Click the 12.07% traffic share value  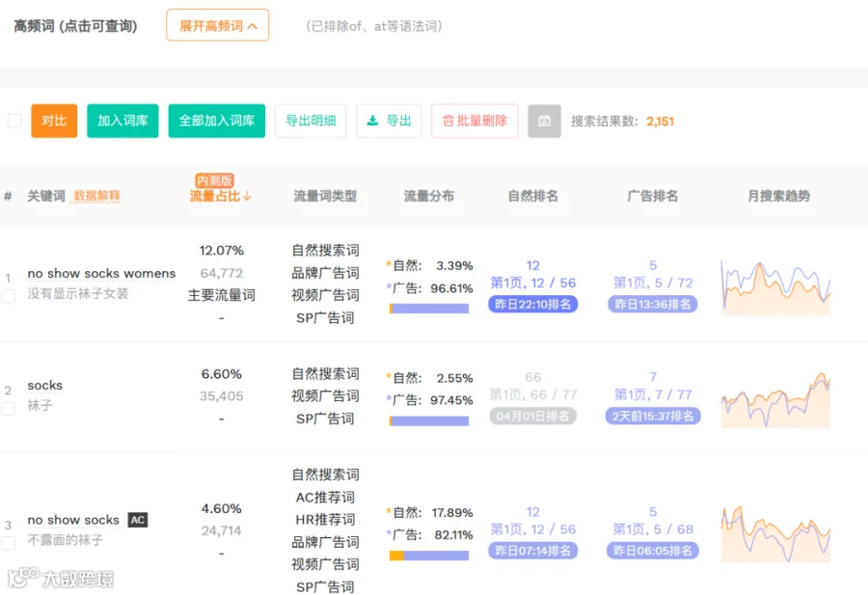(222, 250)
